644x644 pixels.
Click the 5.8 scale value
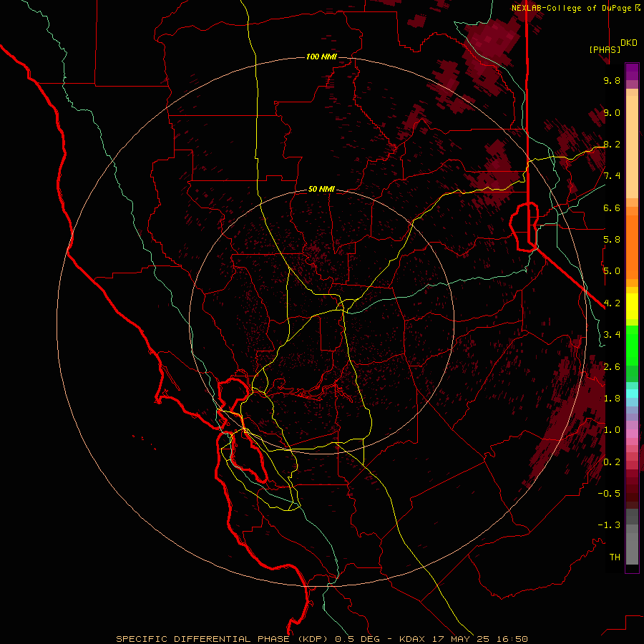point(612,240)
